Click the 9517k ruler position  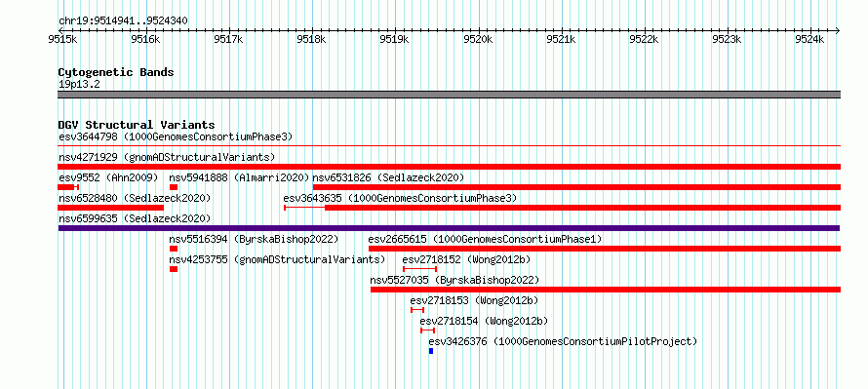click(228, 39)
